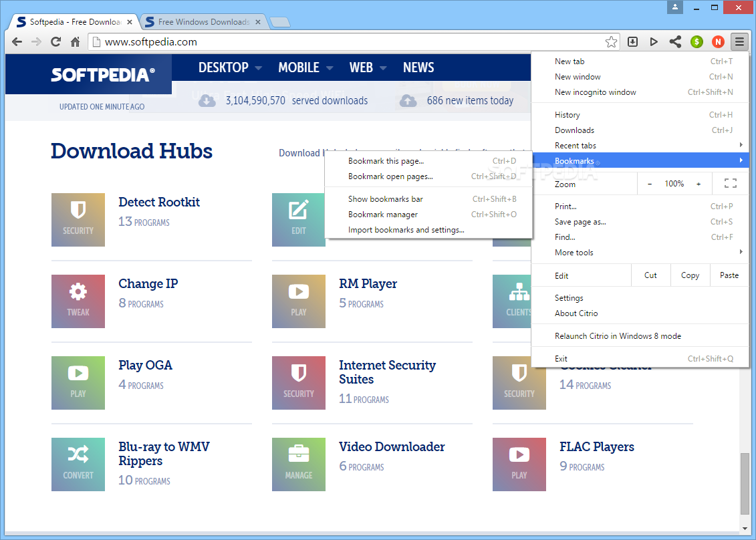Image resolution: width=756 pixels, height=540 pixels.
Task: Open Internet Security Suites security tile
Action: pyautogui.click(x=298, y=383)
